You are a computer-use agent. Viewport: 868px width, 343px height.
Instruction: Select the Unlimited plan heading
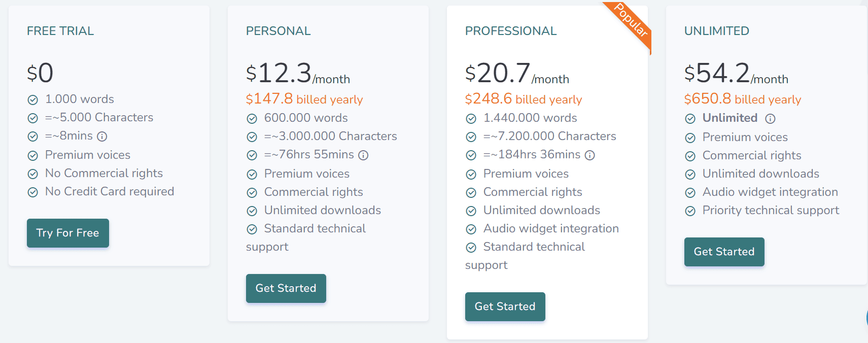pyautogui.click(x=717, y=30)
